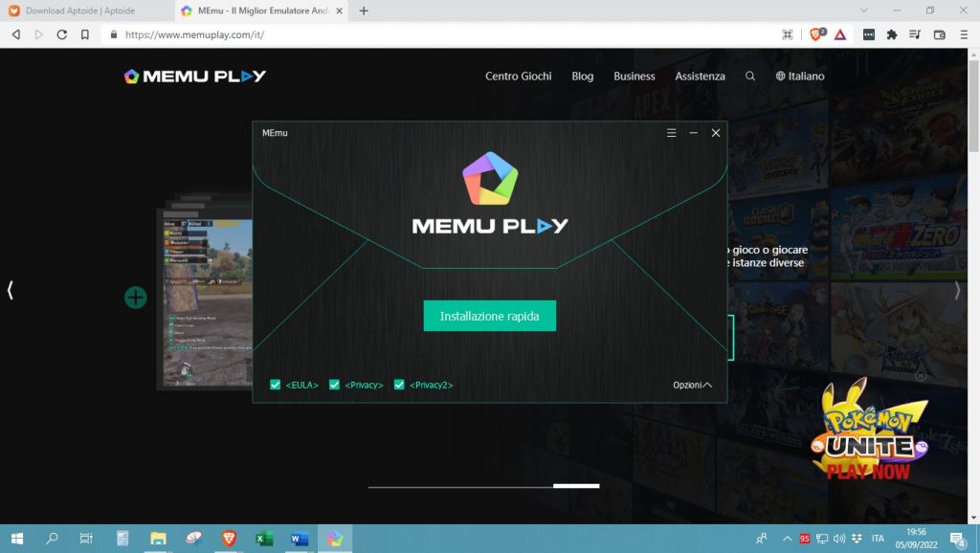
Task: Expand the Opzioni installer options
Action: 692,385
